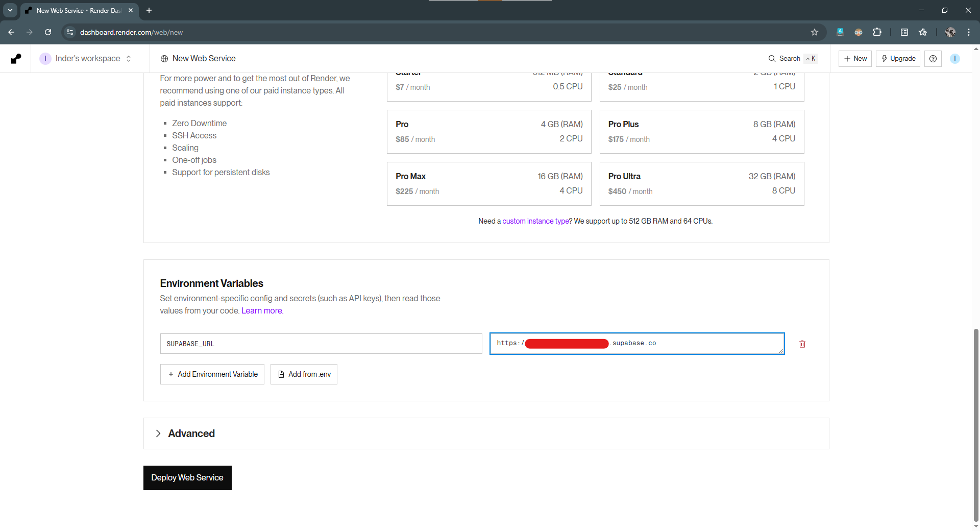Open the help question mark icon
This screenshot has width=980, height=531.
[933, 59]
